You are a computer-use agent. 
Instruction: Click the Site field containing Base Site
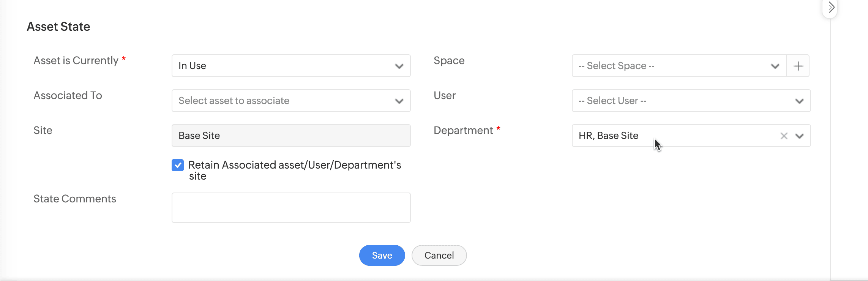(x=291, y=136)
